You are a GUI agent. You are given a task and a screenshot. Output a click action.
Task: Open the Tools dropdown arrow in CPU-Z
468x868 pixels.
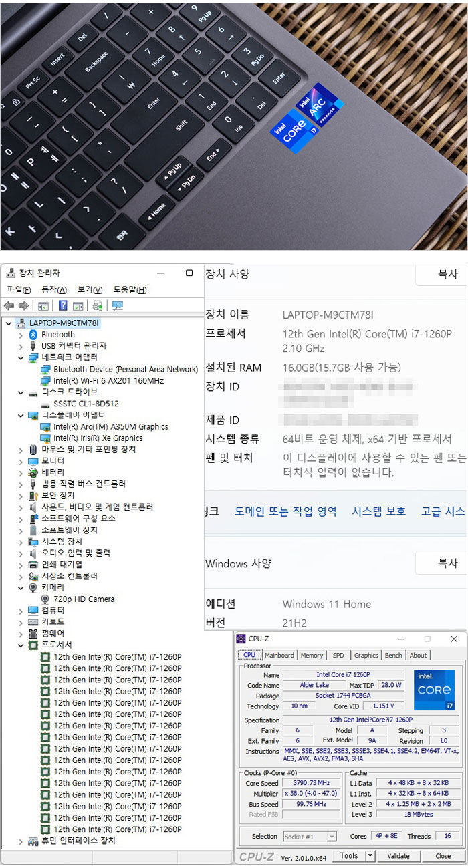click(370, 855)
